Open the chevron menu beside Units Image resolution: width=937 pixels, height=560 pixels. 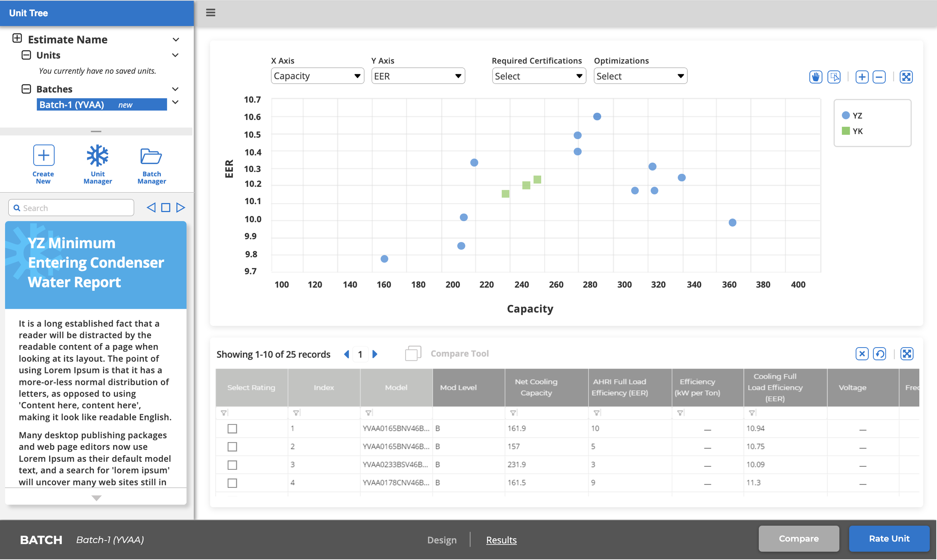tap(175, 55)
